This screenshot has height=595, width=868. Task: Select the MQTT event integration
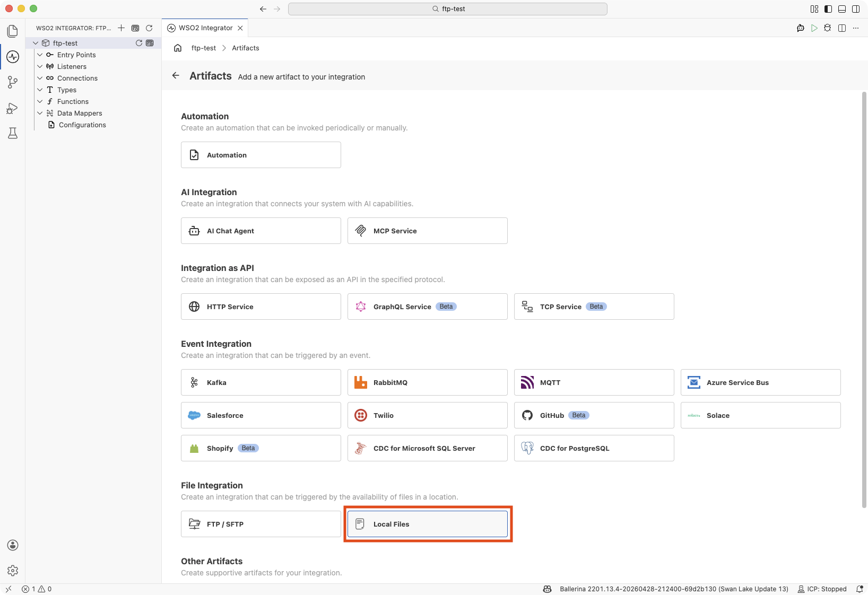tap(594, 382)
